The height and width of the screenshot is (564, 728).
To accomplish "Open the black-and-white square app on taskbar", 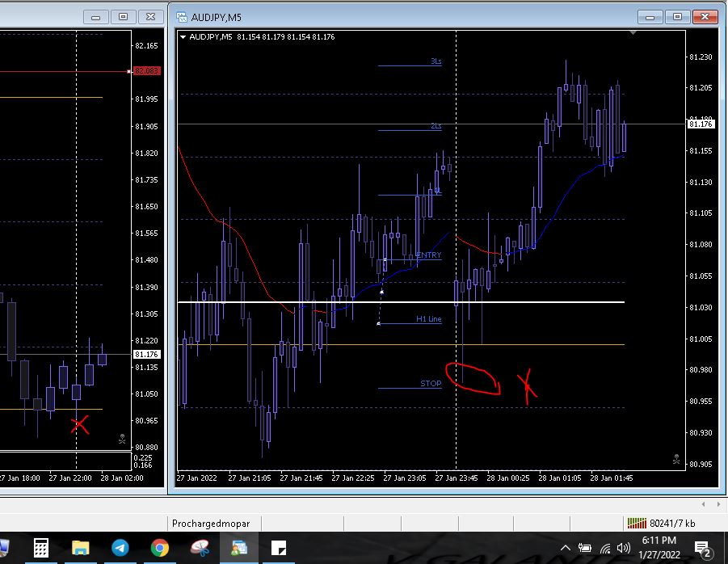I will pos(279,548).
